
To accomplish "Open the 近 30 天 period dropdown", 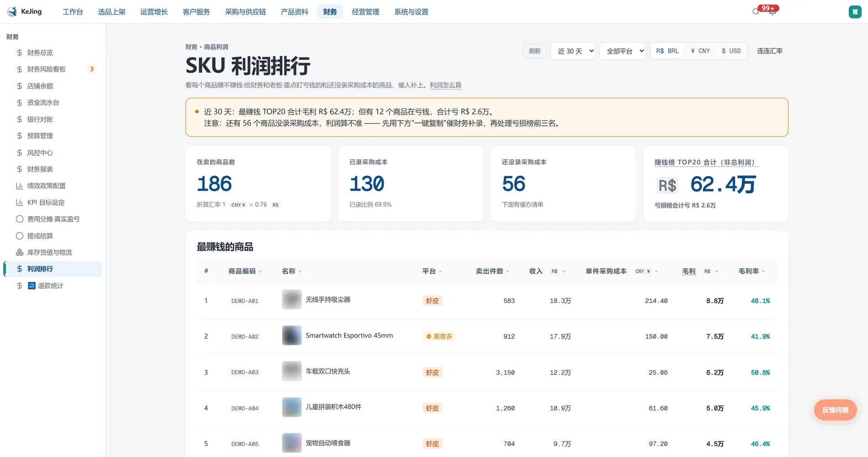I will [573, 51].
